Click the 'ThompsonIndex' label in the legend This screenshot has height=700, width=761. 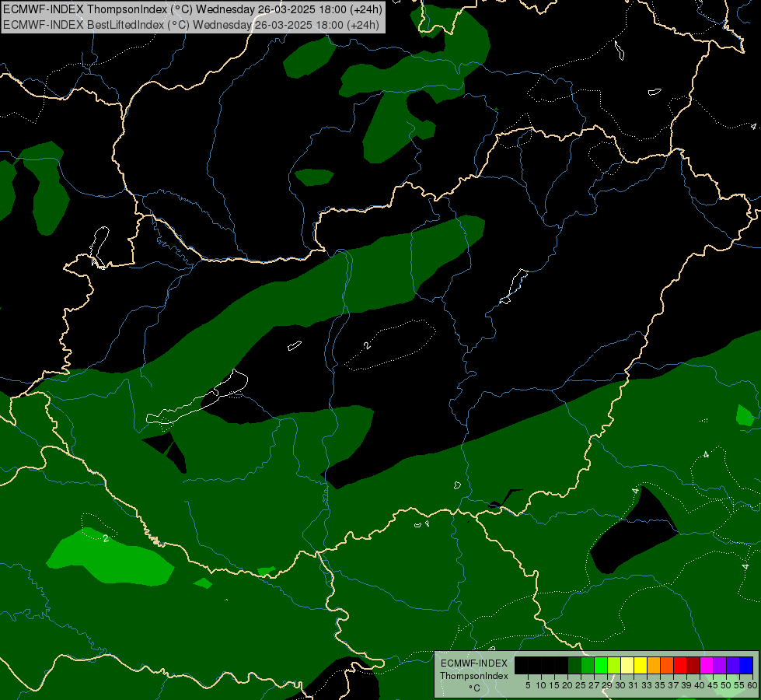click(474, 676)
